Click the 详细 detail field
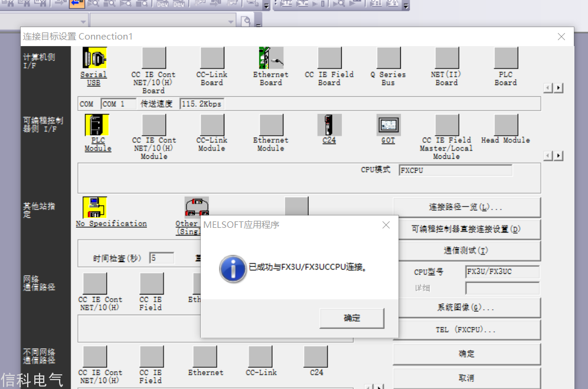 point(502,288)
